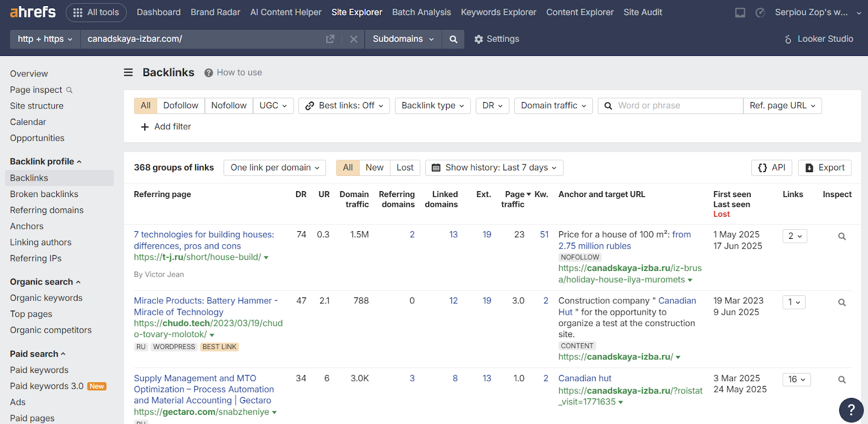
Task: Collapse the Organic search section
Action: coord(45,282)
